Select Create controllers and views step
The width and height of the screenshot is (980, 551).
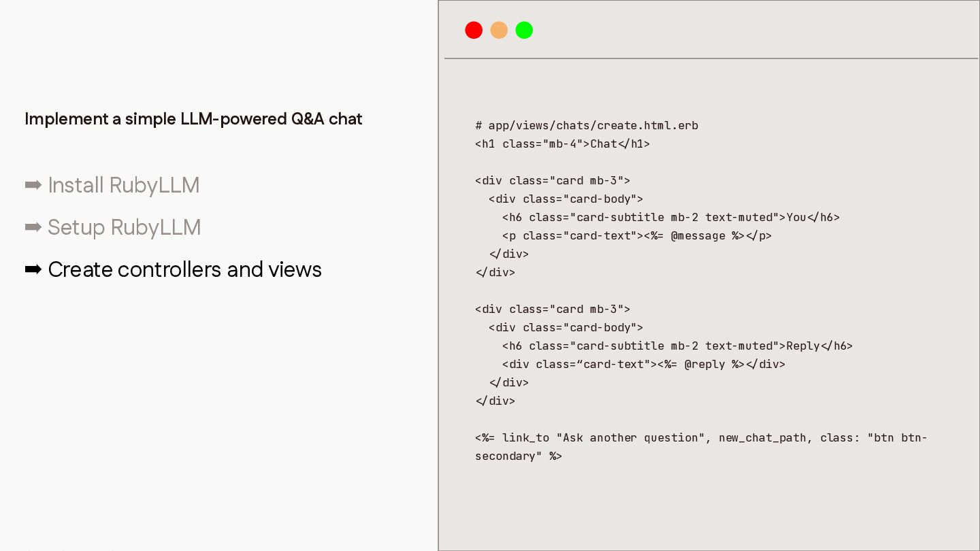coord(185,269)
